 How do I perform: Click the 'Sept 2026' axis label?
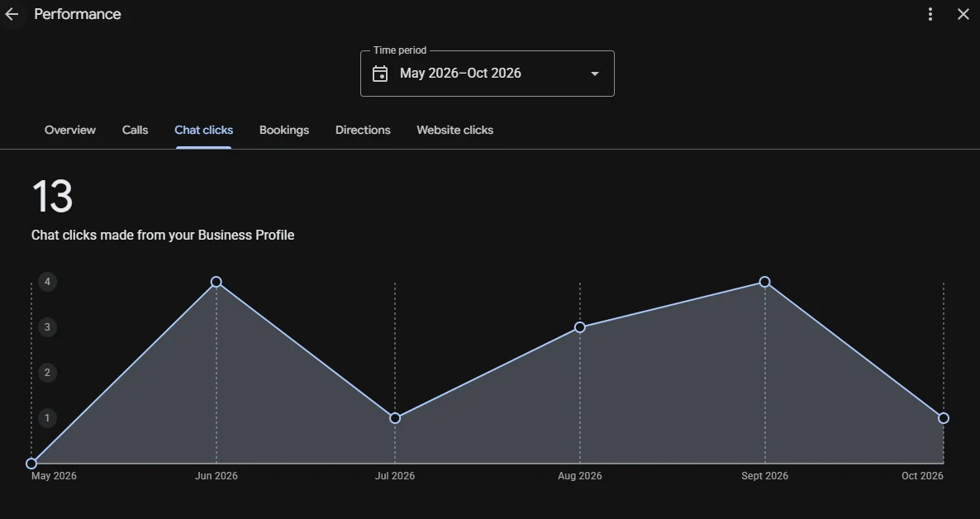click(x=765, y=476)
